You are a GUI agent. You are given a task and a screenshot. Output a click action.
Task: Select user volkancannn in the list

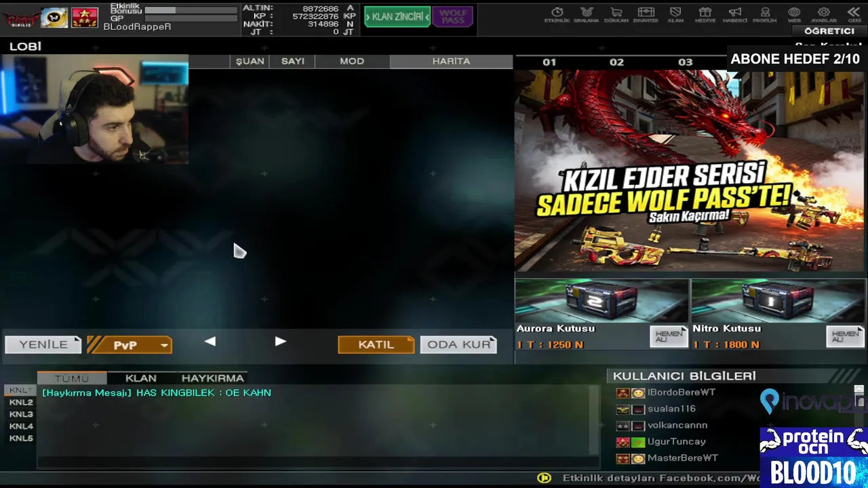677,425
